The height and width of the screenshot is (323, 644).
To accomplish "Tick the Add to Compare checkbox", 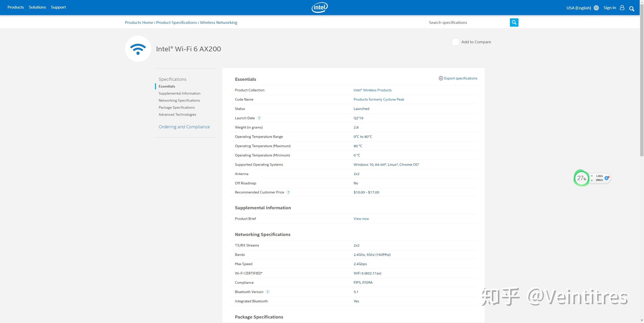I will tap(455, 42).
